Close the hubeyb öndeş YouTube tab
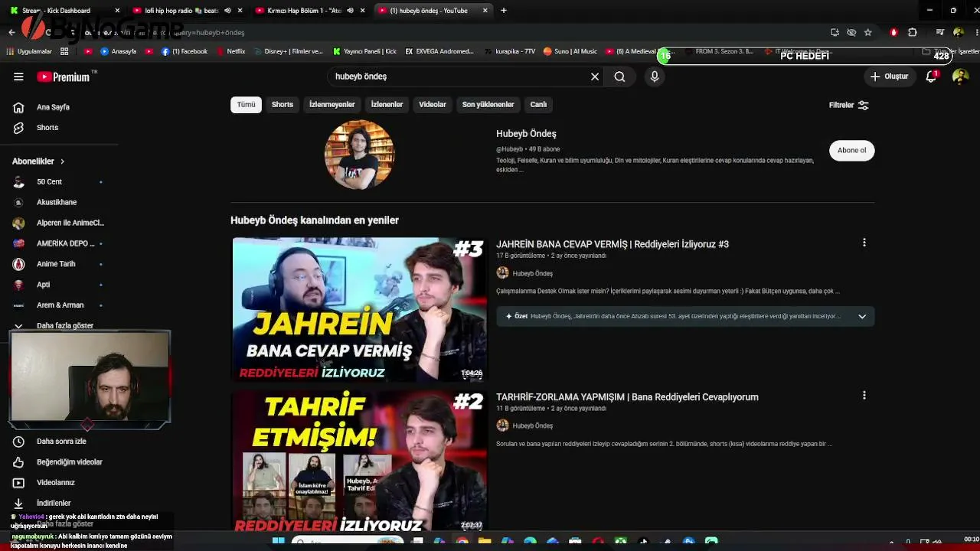Viewport: 980px width, 551px height. (485, 11)
